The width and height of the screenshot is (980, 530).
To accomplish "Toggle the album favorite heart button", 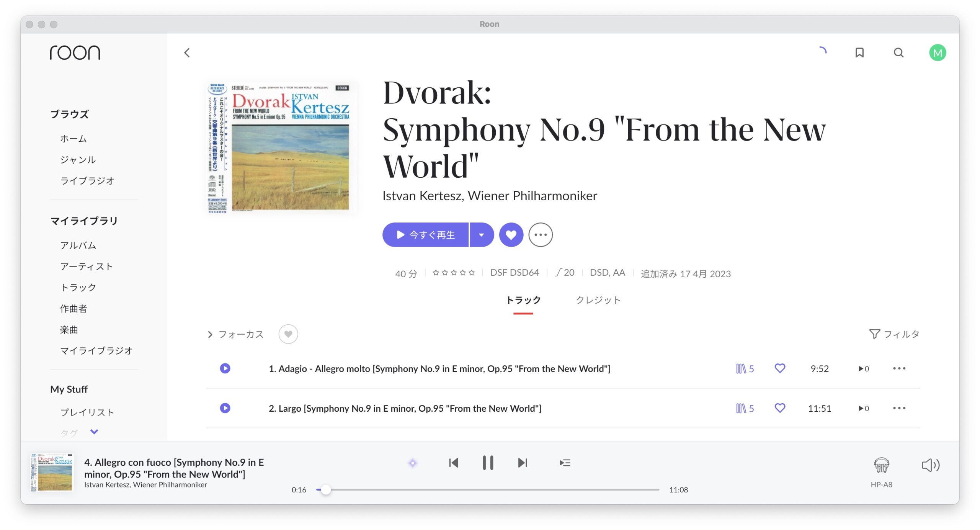I will click(511, 235).
